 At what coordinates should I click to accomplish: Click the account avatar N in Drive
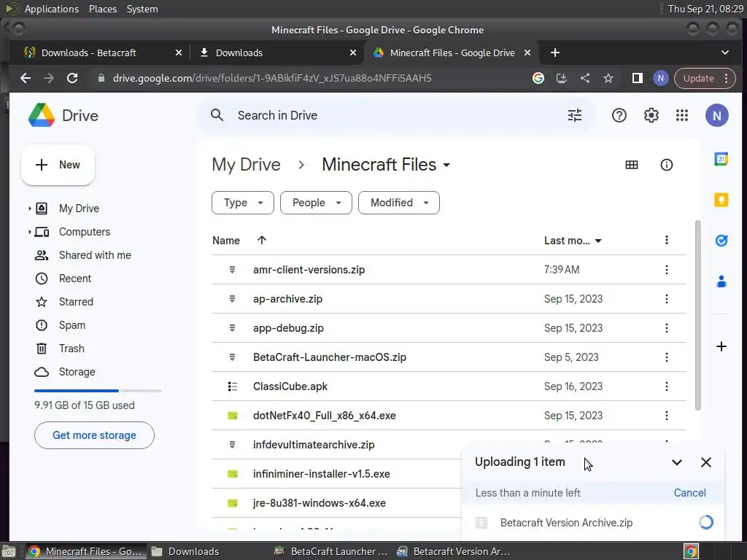click(x=716, y=115)
